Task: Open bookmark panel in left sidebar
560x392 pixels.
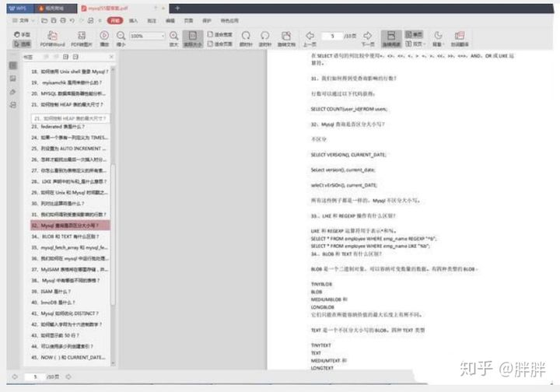Action: coord(13,65)
